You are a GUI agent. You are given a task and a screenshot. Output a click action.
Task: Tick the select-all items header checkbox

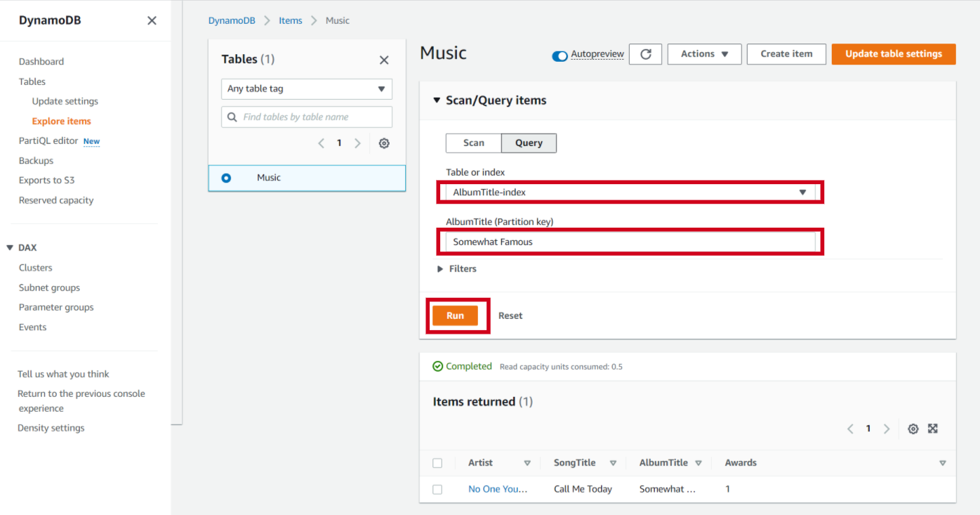(x=437, y=463)
